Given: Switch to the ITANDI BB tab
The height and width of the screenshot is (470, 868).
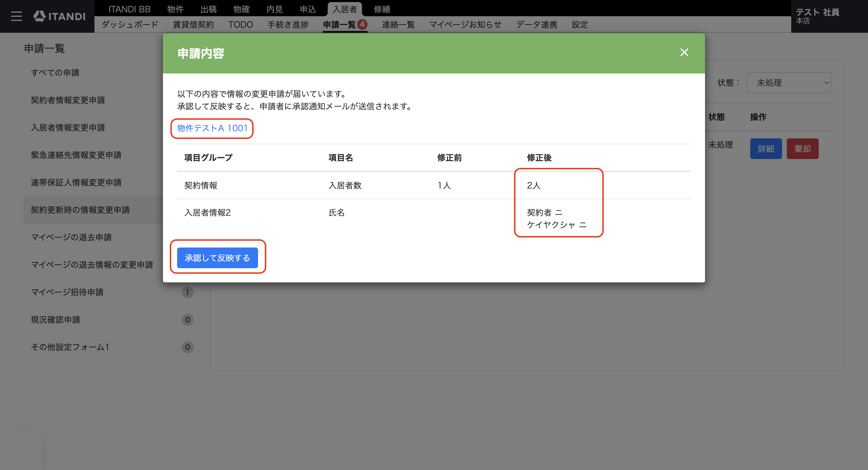Looking at the screenshot, I should coord(129,9).
